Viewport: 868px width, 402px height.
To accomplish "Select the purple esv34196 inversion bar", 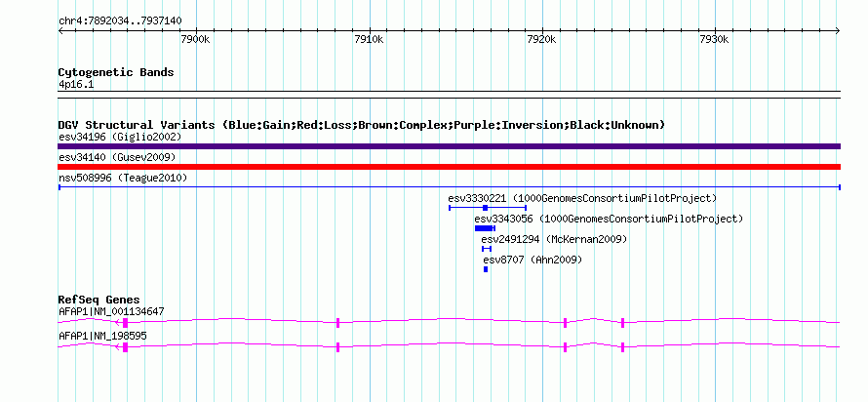I will pos(449,146).
